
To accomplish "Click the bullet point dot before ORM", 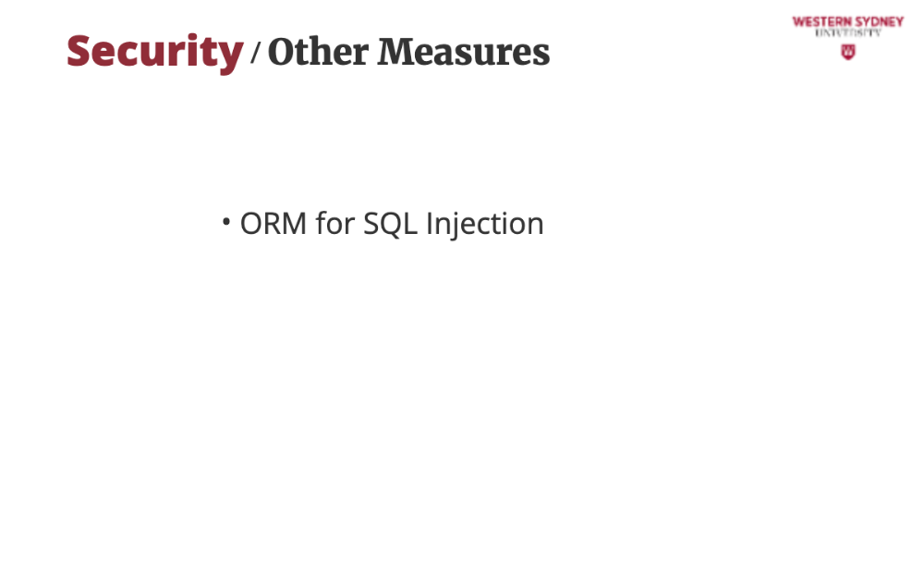I will pyautogui.click(x=226, y=222).
